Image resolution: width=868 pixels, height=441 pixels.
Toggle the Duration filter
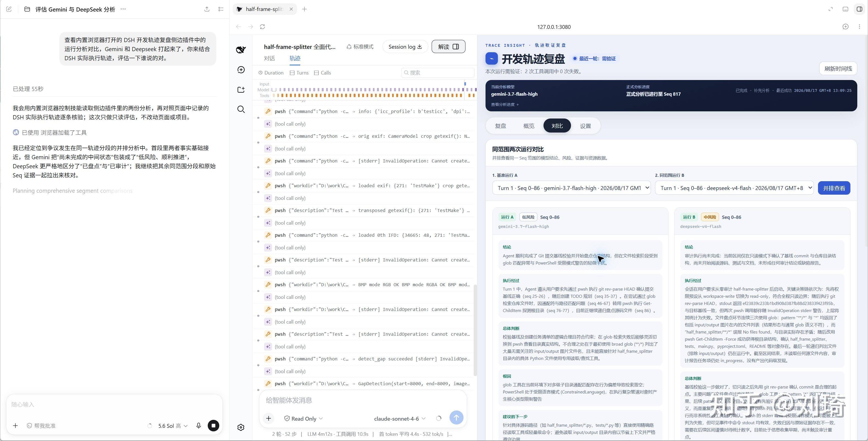pos(271,73)
